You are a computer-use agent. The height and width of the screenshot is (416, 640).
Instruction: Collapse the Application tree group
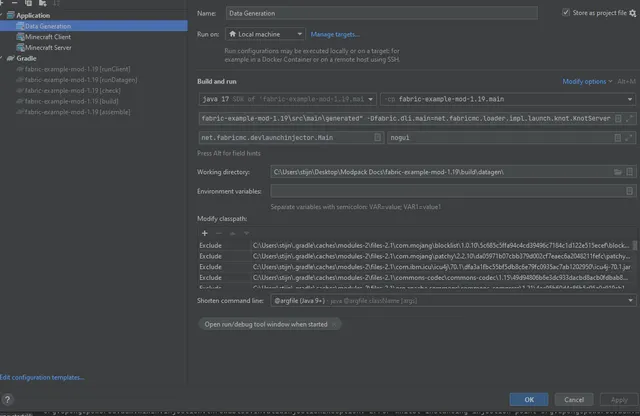click(2, 16)
